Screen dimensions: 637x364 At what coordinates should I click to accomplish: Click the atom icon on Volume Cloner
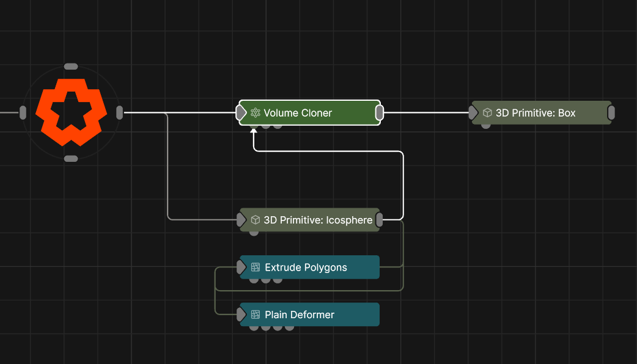click(x=256, y=113)
